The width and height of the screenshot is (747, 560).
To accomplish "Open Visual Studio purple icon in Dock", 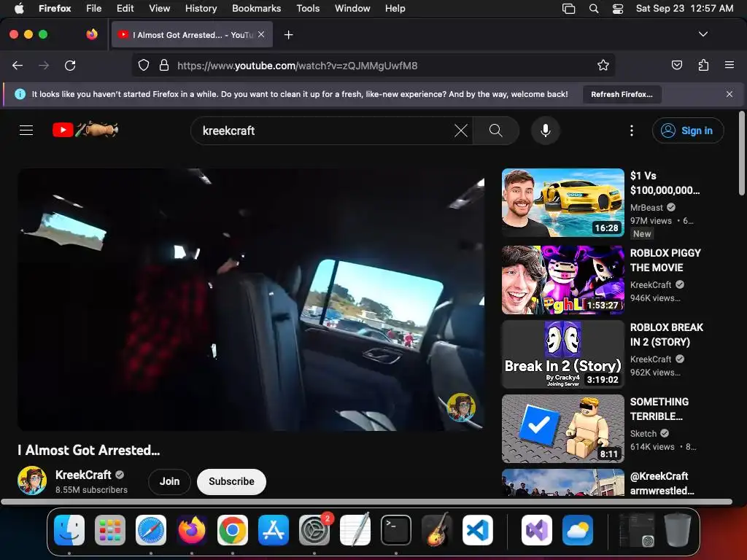I will click(536, 530).
